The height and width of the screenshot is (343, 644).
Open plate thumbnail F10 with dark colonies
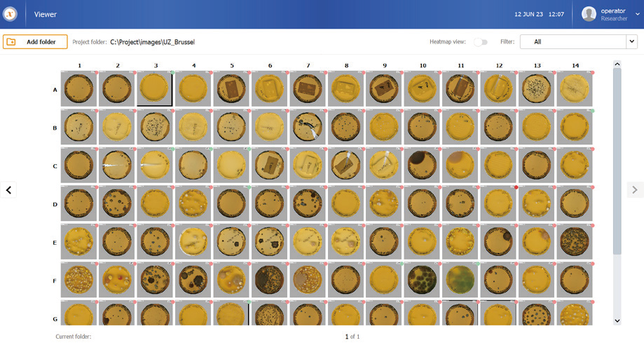[x=423, y=280]
